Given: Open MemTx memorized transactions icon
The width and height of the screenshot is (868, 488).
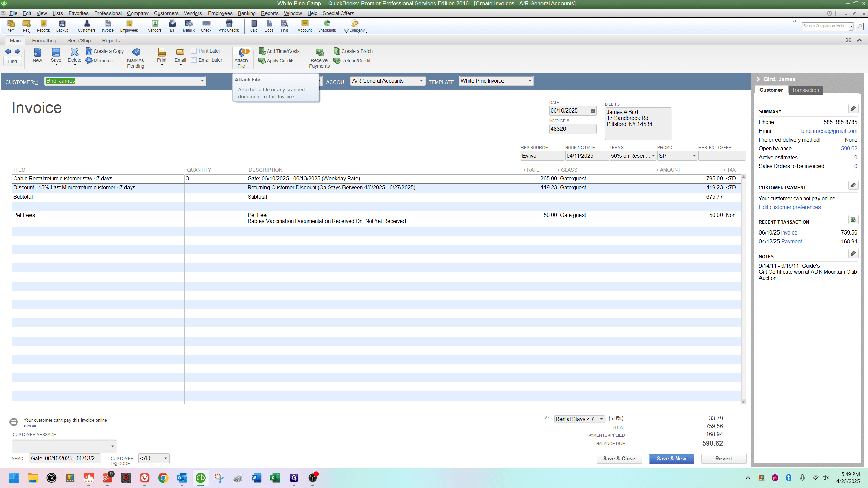Looking at the screenshot, I should [x=189, y=26].
